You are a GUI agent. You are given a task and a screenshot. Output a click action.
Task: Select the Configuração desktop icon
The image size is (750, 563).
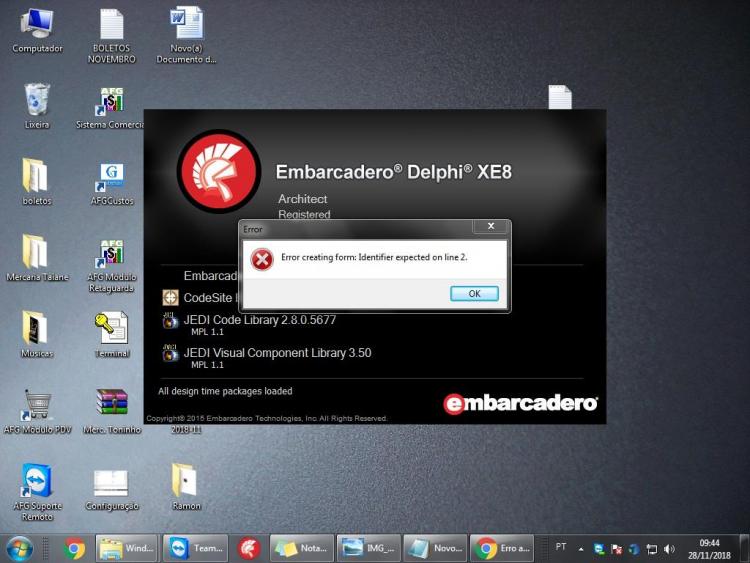pyautogui.click(x=112, y=490)
